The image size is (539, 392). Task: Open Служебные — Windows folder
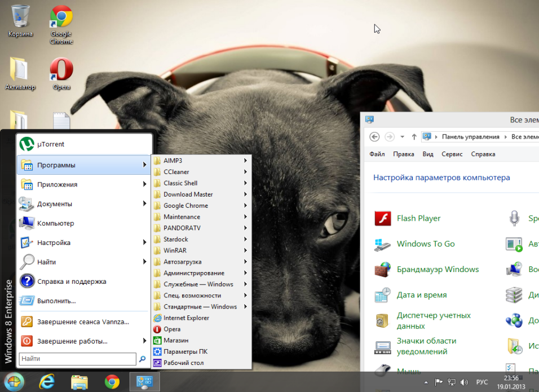(201, 284)
